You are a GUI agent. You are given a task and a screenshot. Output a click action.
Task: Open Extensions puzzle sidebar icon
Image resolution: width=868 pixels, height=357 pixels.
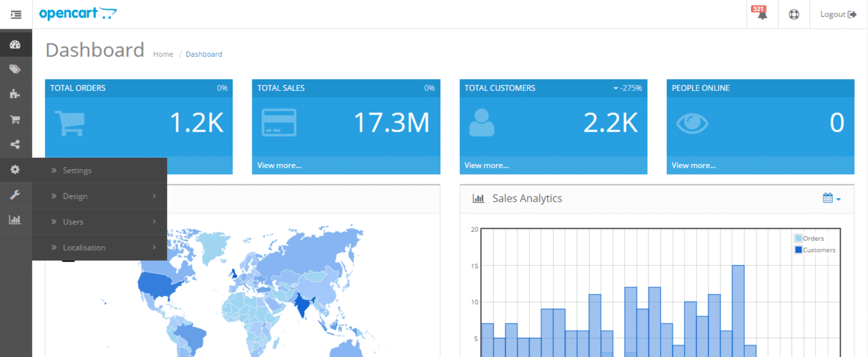(x=15, y=94)
